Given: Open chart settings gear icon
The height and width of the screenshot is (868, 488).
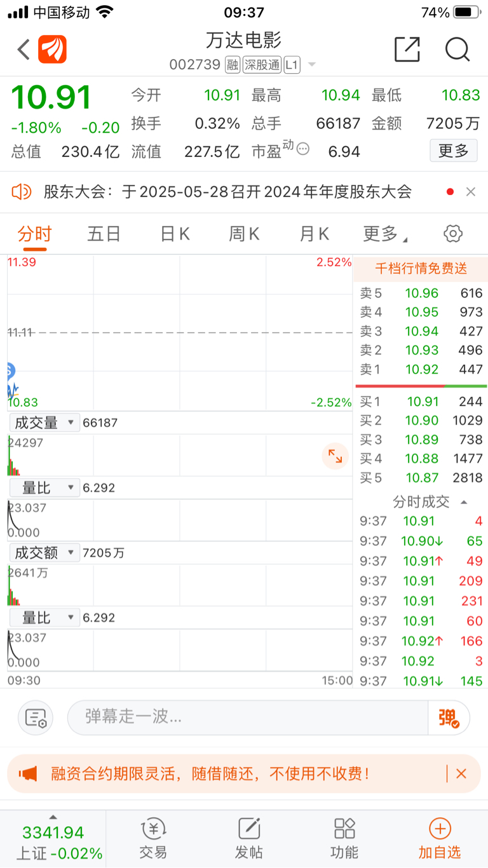Looking at the screenshot, I should click(453, 234).
